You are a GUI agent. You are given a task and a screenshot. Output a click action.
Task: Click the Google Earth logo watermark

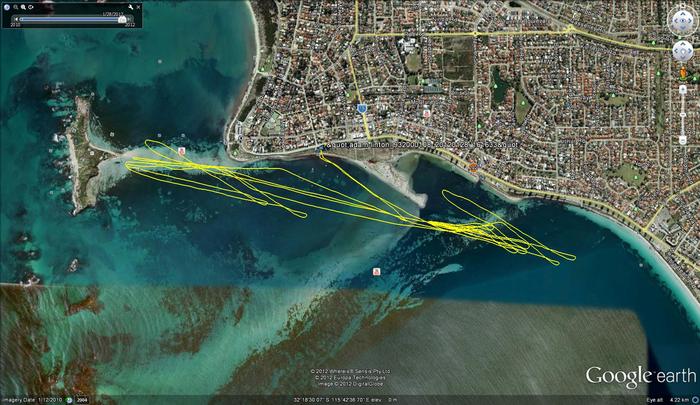pos(640,376)
